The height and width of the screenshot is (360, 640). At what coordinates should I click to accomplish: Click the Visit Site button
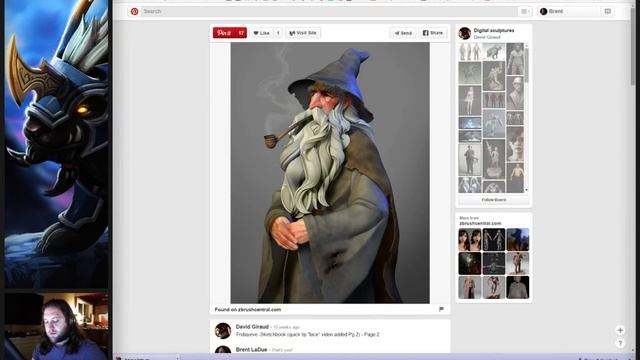[x=303, y=33]
